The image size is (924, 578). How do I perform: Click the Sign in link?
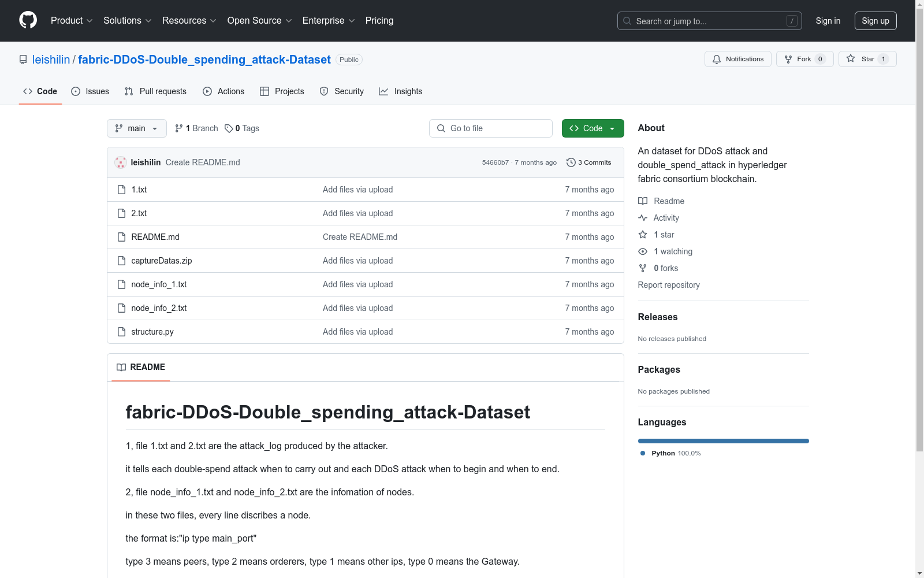pos(828,21)
